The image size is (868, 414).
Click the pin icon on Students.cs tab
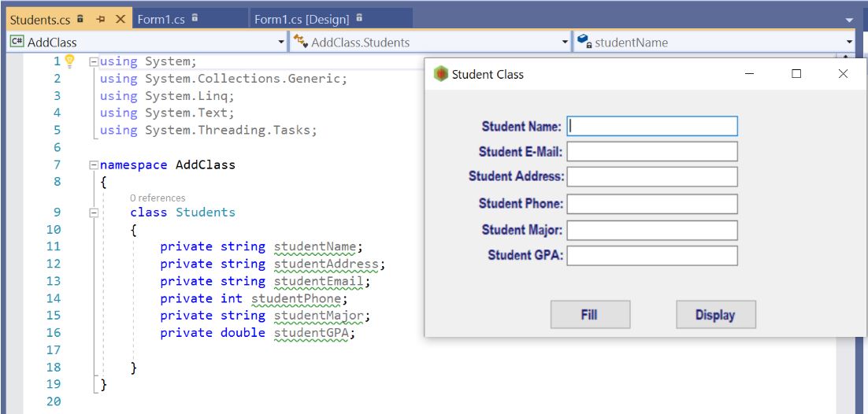(101, 20)
